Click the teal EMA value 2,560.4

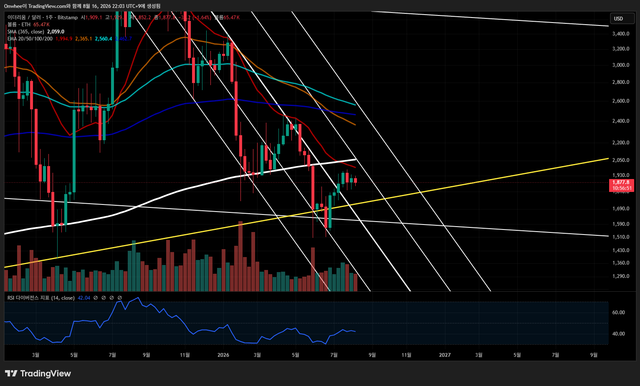point(103,38)
